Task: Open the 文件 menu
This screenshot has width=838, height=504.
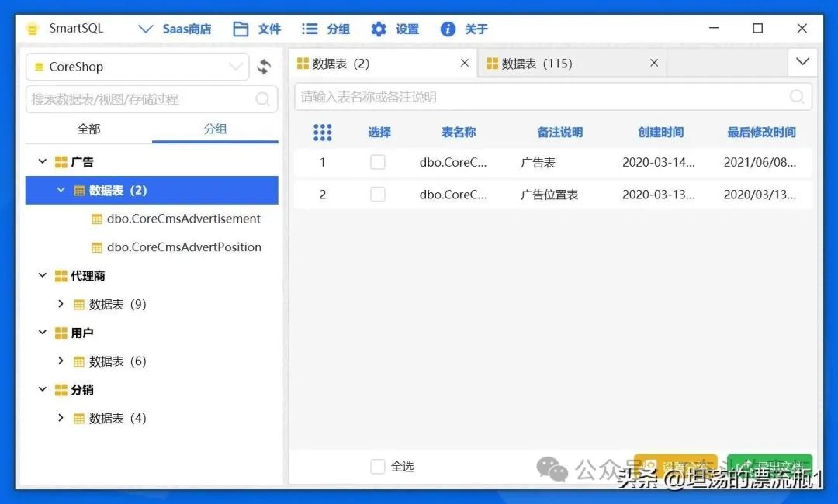Action: (257, 29)
